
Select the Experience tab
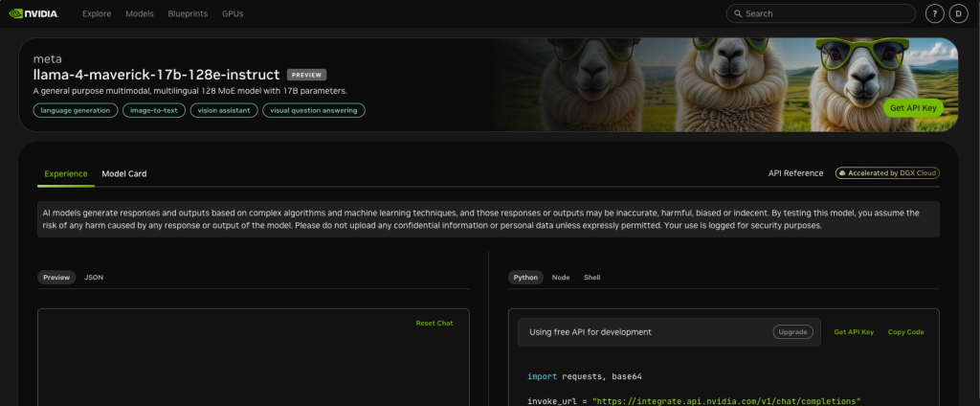click(x=66, y=173)
